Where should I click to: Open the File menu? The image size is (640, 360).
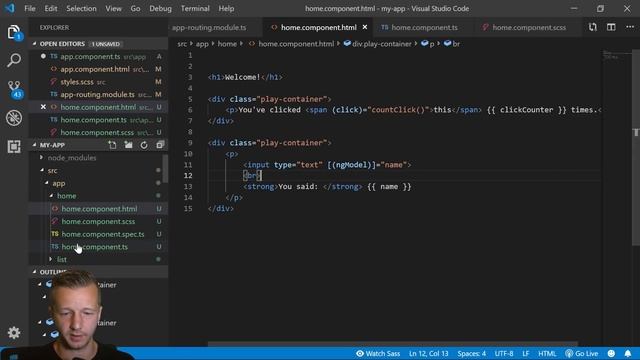coord(30,9)
